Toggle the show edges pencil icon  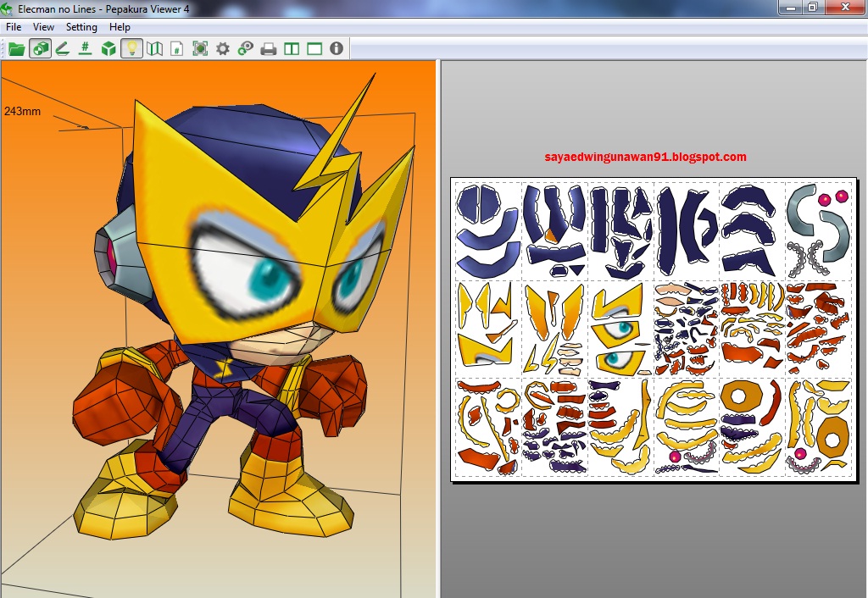point(63,48)
